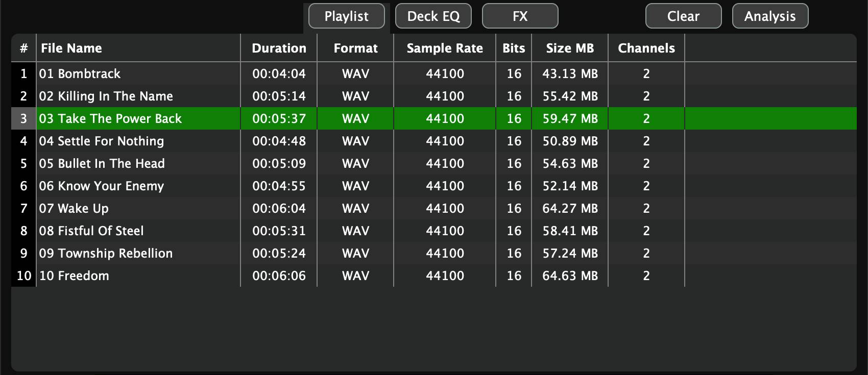The width and height of the screenshot is (868, 375).
Task: Click the 64.63 MB size cell
Action: click(570, 276)
